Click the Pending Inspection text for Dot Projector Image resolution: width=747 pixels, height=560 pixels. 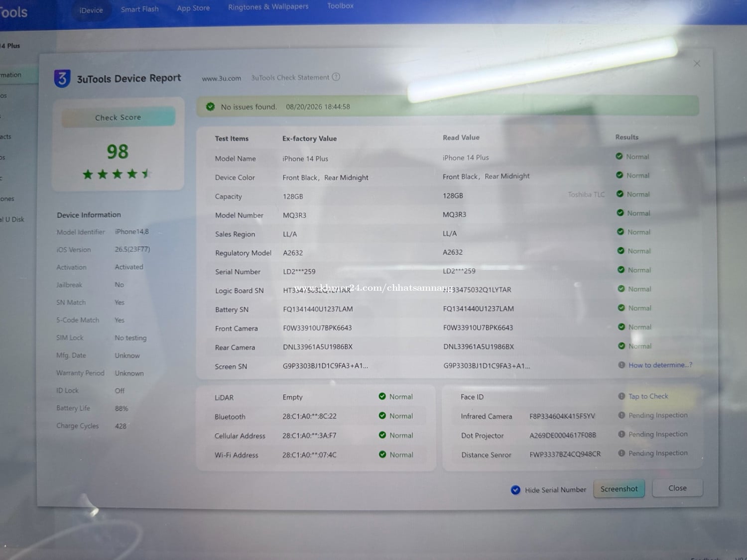click(658, 434)
